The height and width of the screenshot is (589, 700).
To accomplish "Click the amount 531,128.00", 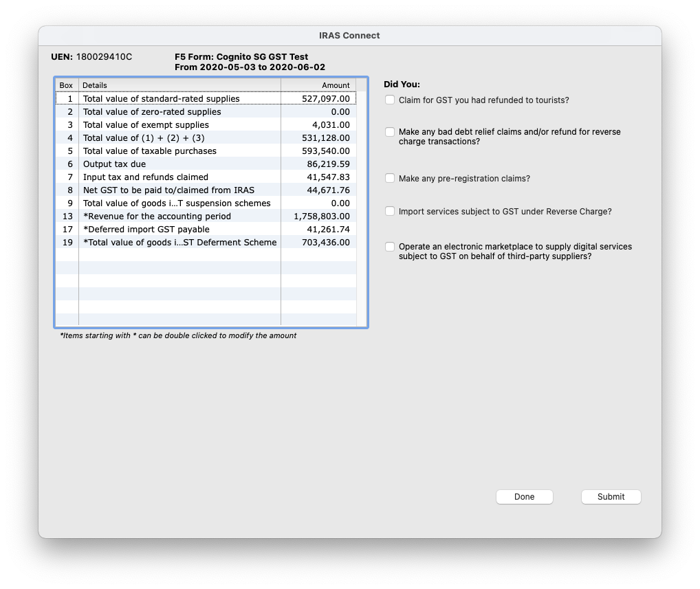I will coord(325,138).
